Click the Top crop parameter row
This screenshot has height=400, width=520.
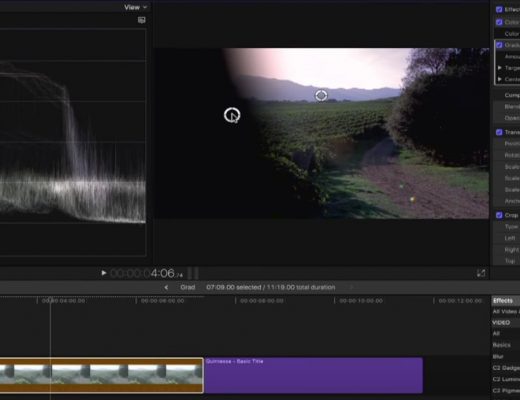(507, 261)
